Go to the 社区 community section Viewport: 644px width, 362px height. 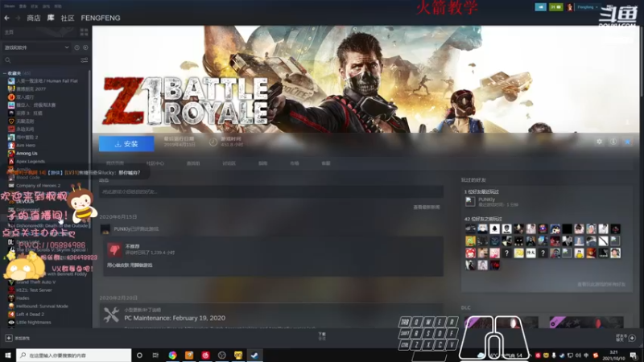click(68, 18)
